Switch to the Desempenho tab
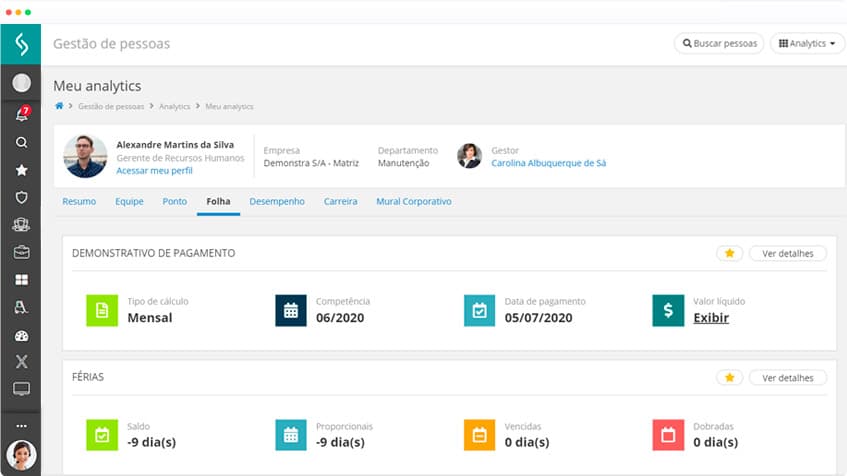The height and width of the screenshot is (476, 847). click(x=277, y=201)
